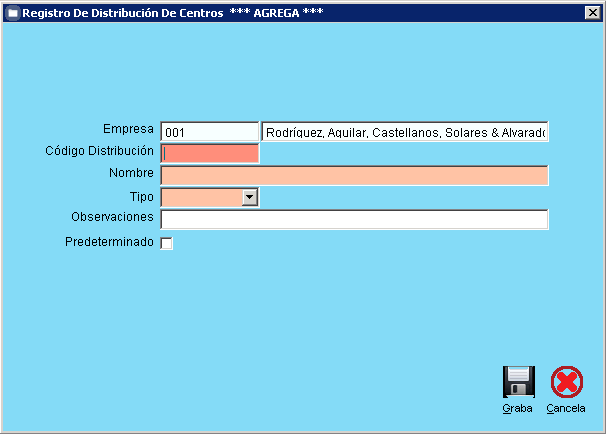The width and height of the screenshot is (606, 434).
Task: Click the red Cancela X icon
Action: click(566, 383)
